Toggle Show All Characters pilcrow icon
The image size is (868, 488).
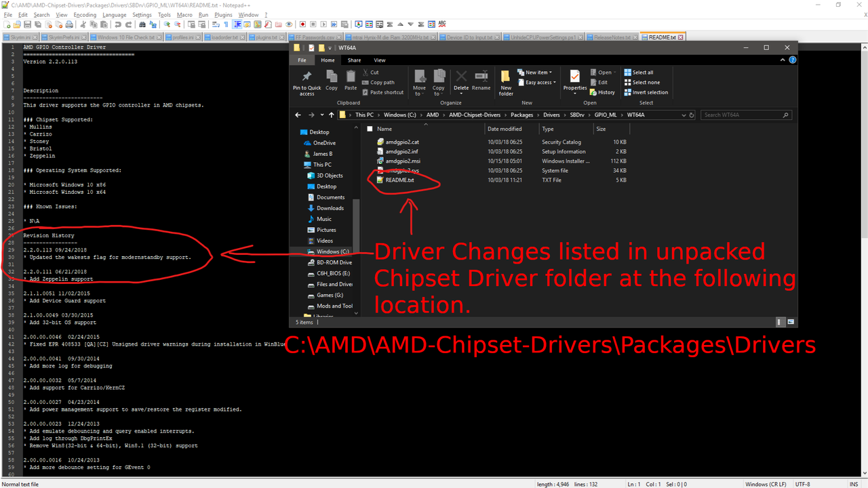pyautogui.click(x=226, y=24)
